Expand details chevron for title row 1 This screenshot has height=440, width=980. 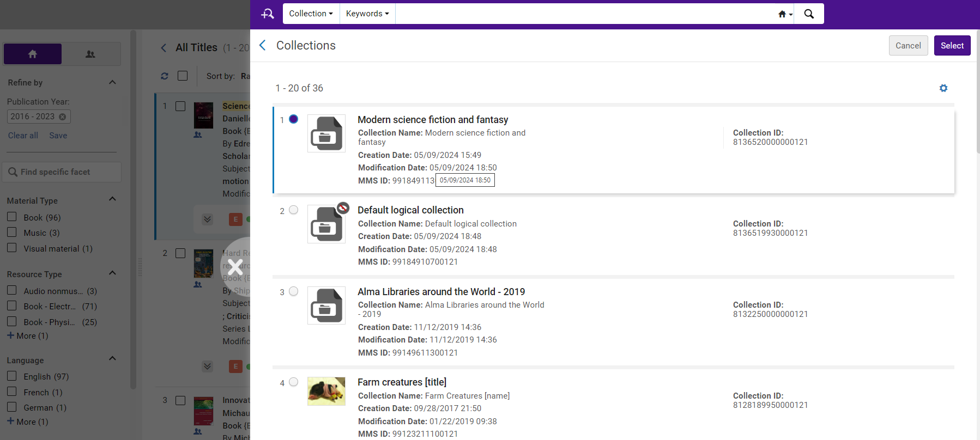point(208,219)
